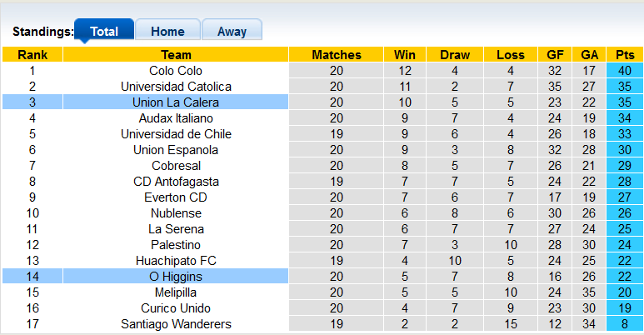Click the Pts column header
This screenshot has width=644, height=335.
click(x=625, y=55)
